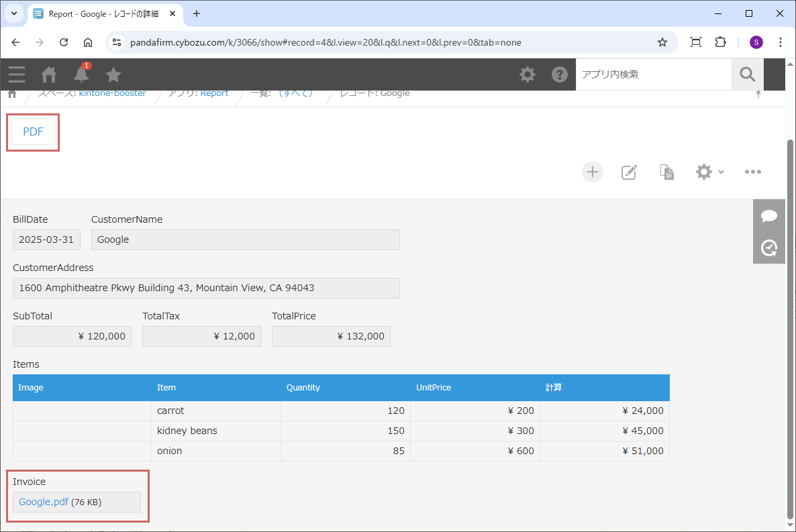Image resolution: width=796 pixels, height=532 pixels.
Task: Duplicate the record with copy icon
Action: (666, 172)
